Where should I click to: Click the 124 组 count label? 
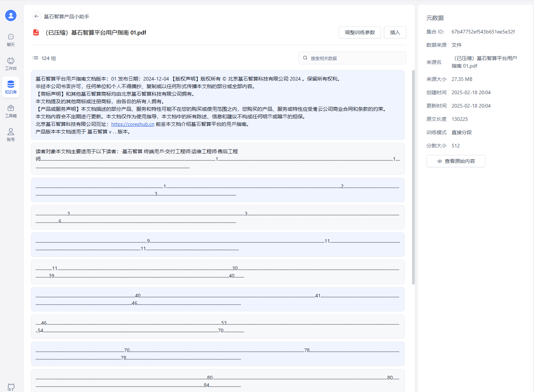[49, 58]
